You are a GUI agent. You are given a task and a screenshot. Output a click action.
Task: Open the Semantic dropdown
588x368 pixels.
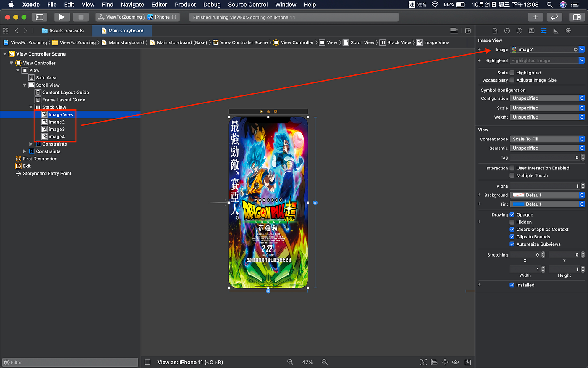[x=547, y=148]
